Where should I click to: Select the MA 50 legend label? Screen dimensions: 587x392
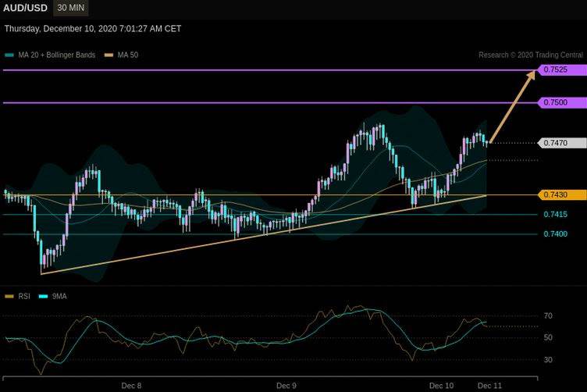click(128, 55)
